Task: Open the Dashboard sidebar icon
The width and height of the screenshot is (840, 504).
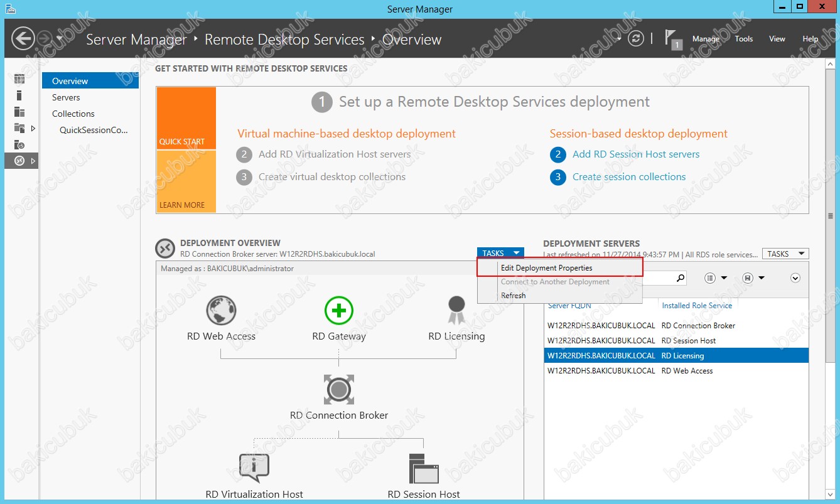Action: click(x=19, y=79)
